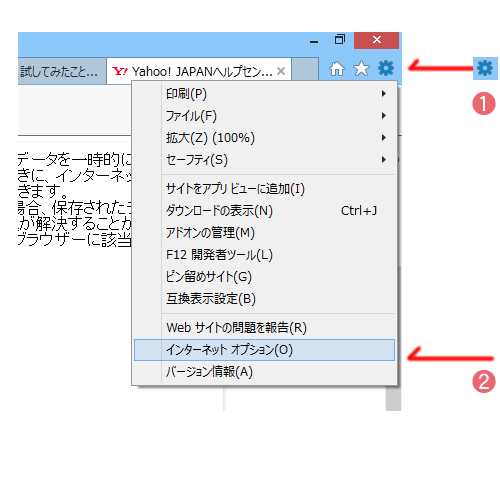Expand the arrow beside 印刷(P)
Image resolution: width=500 pixels, height=500 pixels.
pyautogui.click(x=384, y=94)
